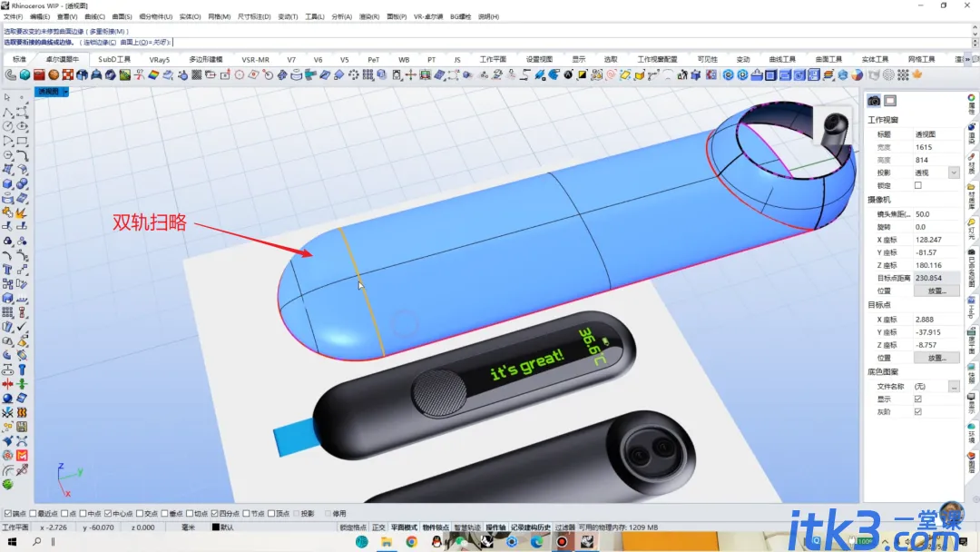Switch to the SubD工具 toolbar tab
Image resolution: width=980 pixels, height=552 pixels.
pyautogui.click(x=114, y=59)
